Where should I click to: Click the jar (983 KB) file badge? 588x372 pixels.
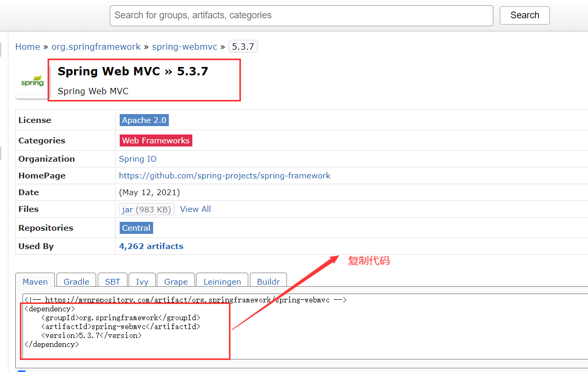(x=146, y=209)
